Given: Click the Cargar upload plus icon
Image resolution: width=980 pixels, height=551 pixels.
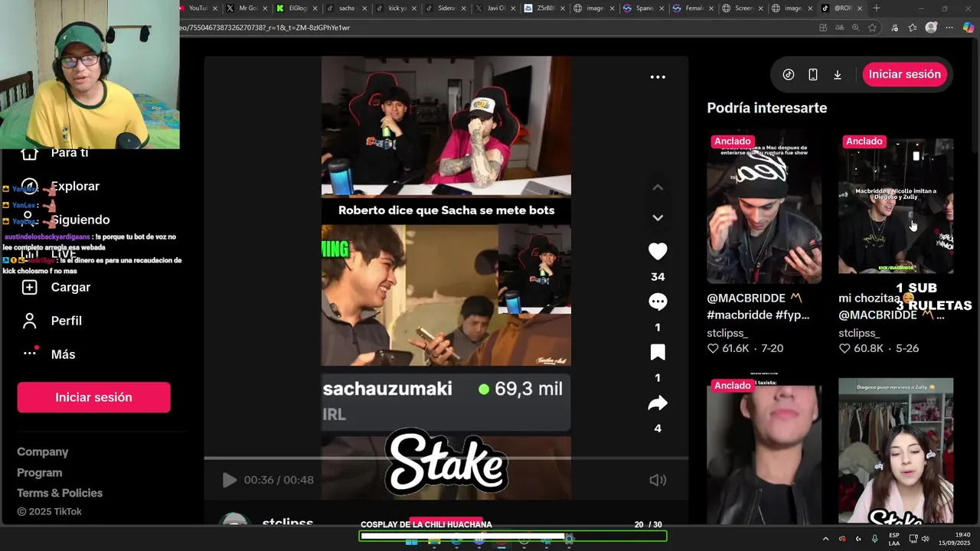Looking at the screenshot, I should point(29,287).
